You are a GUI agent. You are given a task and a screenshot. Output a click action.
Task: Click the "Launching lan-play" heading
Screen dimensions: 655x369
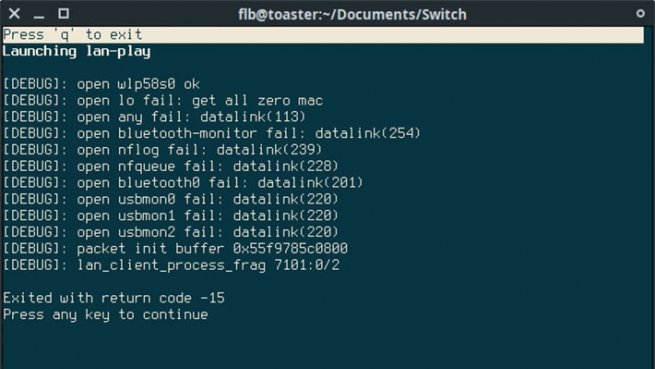pyautogui.click(x=76, y=51)
